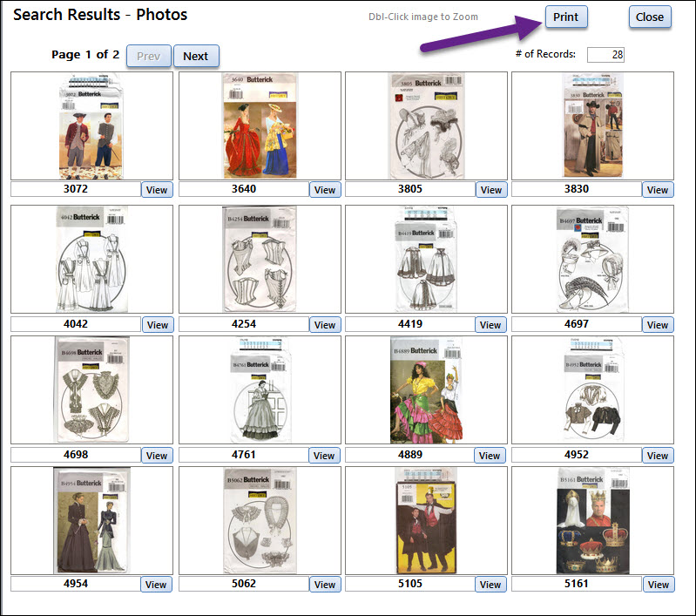Click the 4254 pattern number label
The image size is (696, 616).
pyautogui.click(x=244, y=324)
